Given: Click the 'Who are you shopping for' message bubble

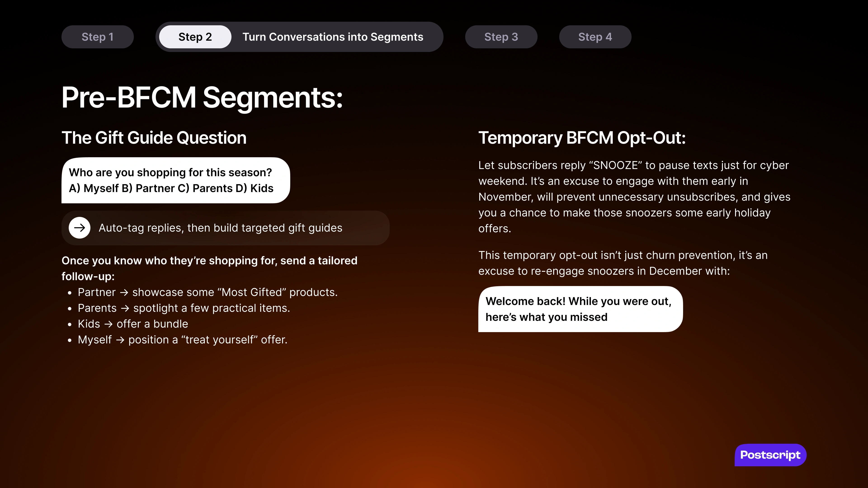Looking at the screenshot, I should [176, 180].
